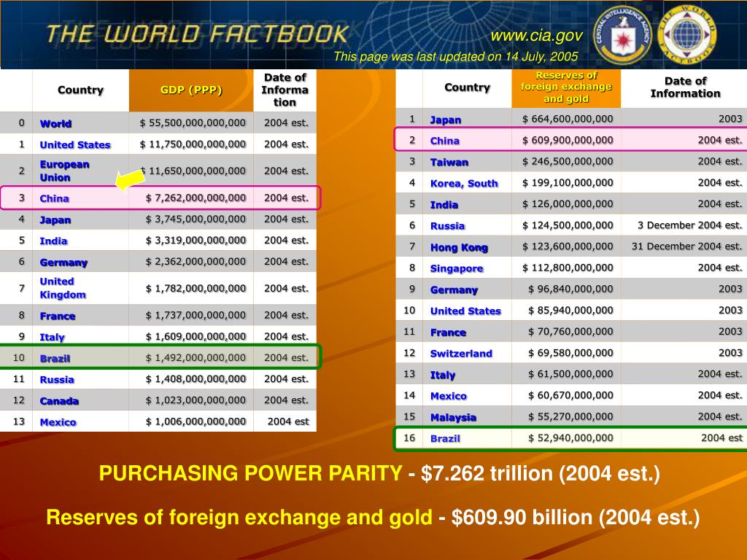Open the Italy link in reserves table
The width and height of the screenshot is (747, 560).
coord(443,376)
